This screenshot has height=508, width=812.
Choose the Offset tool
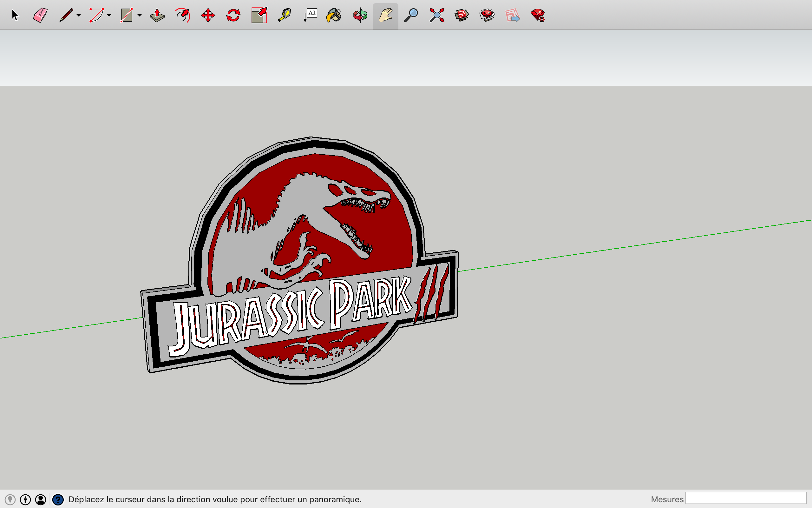coord(182,16)
